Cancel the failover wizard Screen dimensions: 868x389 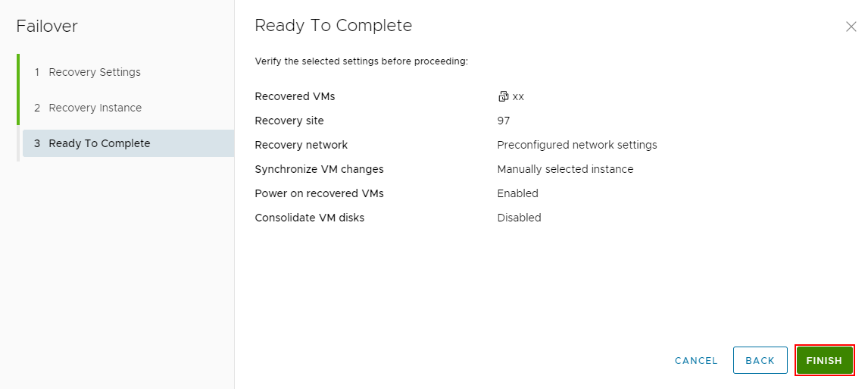coord(696,360)
